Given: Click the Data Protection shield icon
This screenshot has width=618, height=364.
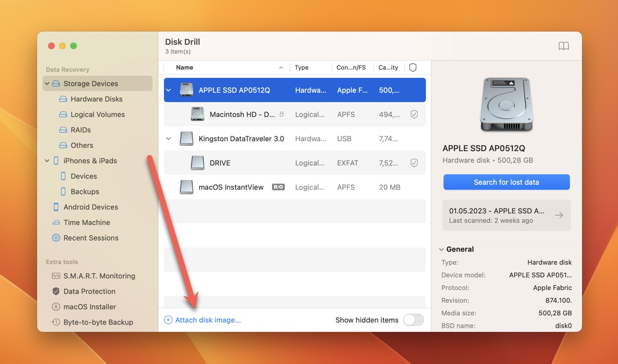Looking at the screenshot, I should pos(56,291).
